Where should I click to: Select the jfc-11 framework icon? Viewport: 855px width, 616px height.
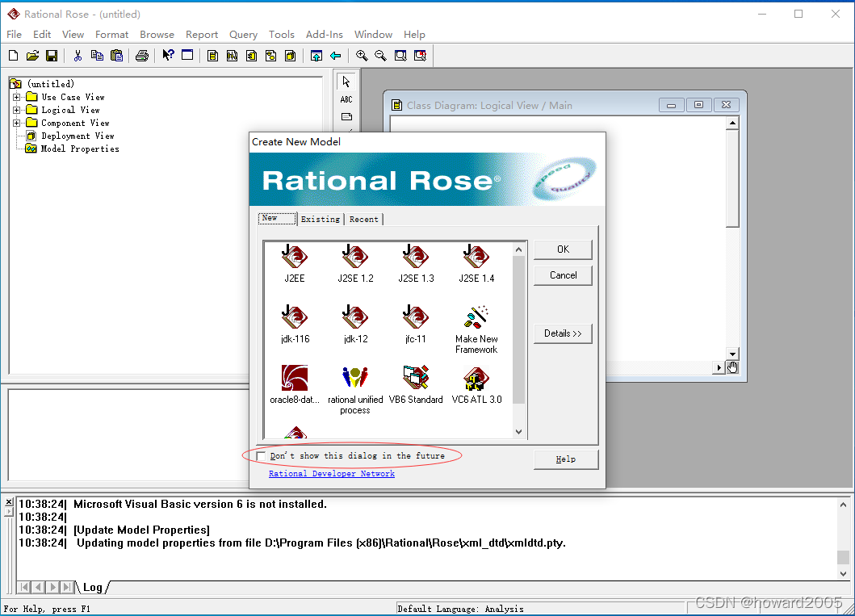pos(416,325)
